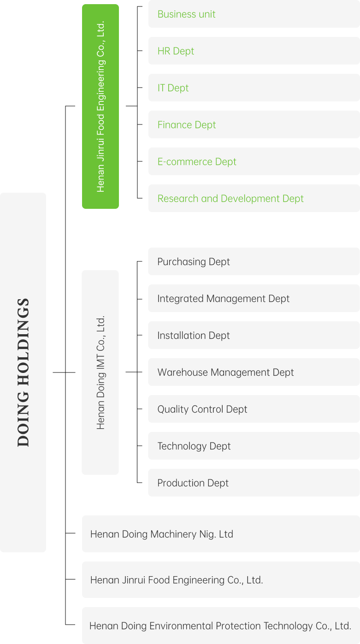Select the Installation Dept box
This screenshot has width=360, height=644.
point(254,335)
